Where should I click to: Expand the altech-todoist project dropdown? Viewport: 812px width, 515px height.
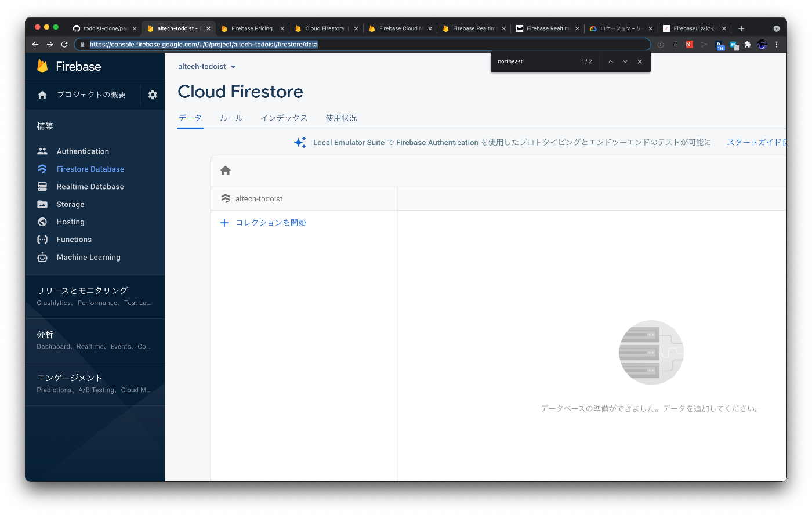(233, 67)
